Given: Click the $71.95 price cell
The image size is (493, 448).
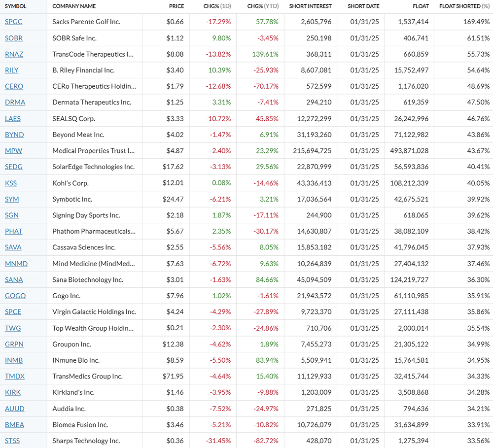Looking at the screenshot, I should click(x=173, y=376).
